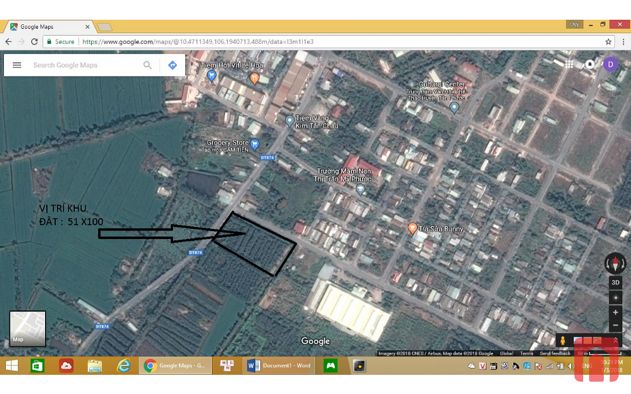The height and width of the screenshot is (394, 631).
Task: Open the Windows Store taskbar icon
Action: click(37, 366)
